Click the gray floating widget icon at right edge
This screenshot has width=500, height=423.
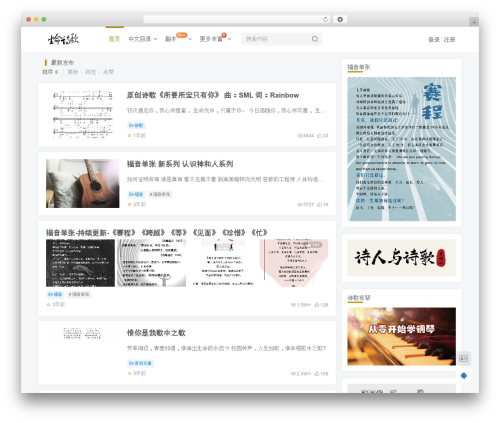464,358
